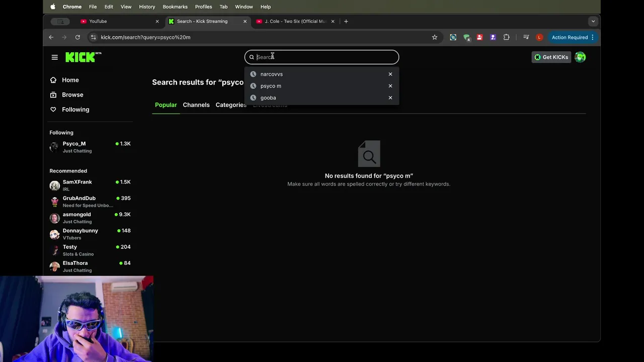Screen dimensions: 644x362
Task: Open SamXFrank recommended channel
Action: coord(90,185)
